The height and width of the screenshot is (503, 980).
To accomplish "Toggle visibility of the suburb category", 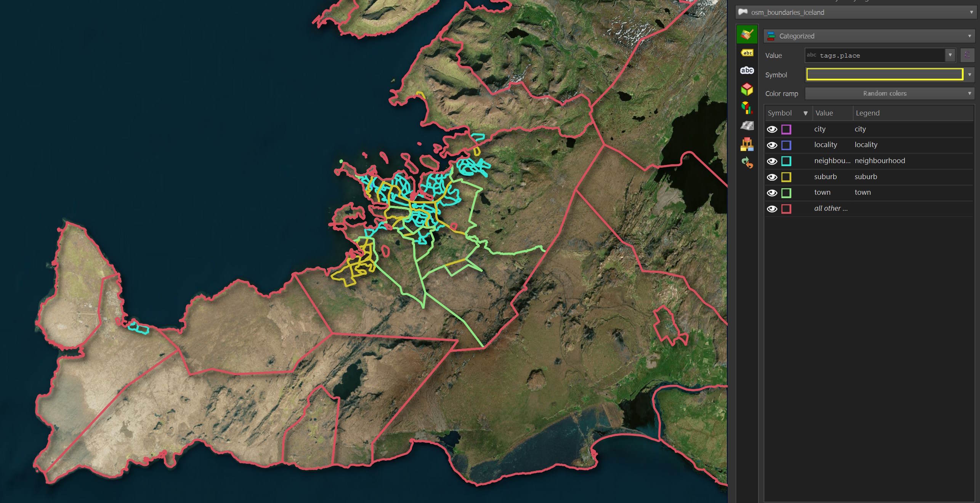I will pyautogui.click(x=772, y=177).
